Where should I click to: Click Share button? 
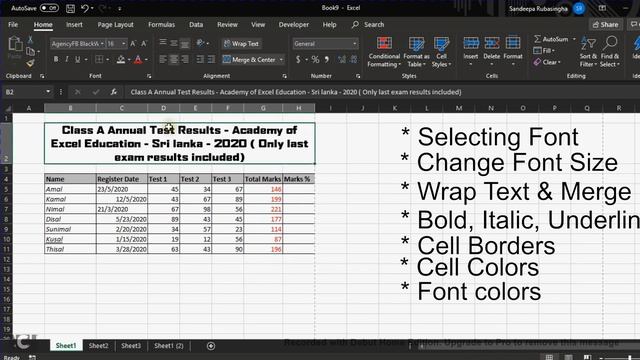606,24
